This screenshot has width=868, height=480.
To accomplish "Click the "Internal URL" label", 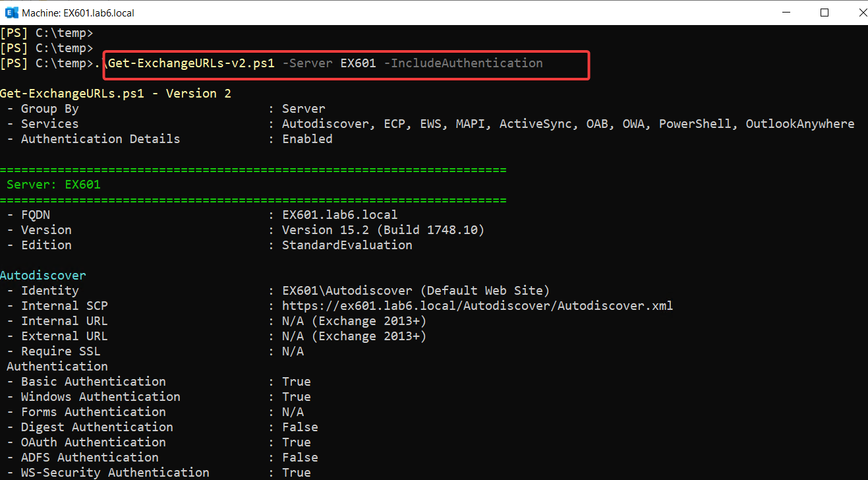I will coord(64,321).
